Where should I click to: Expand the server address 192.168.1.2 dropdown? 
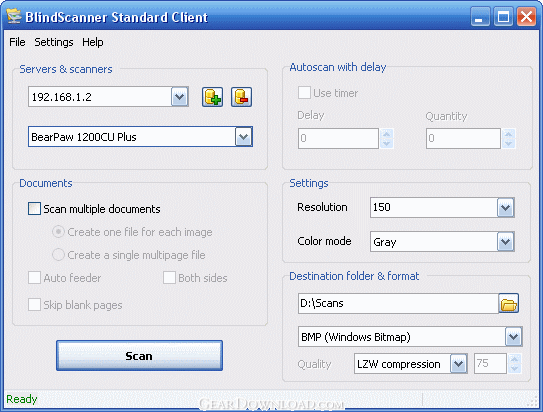pyautogui.click(x=179, y=97)
